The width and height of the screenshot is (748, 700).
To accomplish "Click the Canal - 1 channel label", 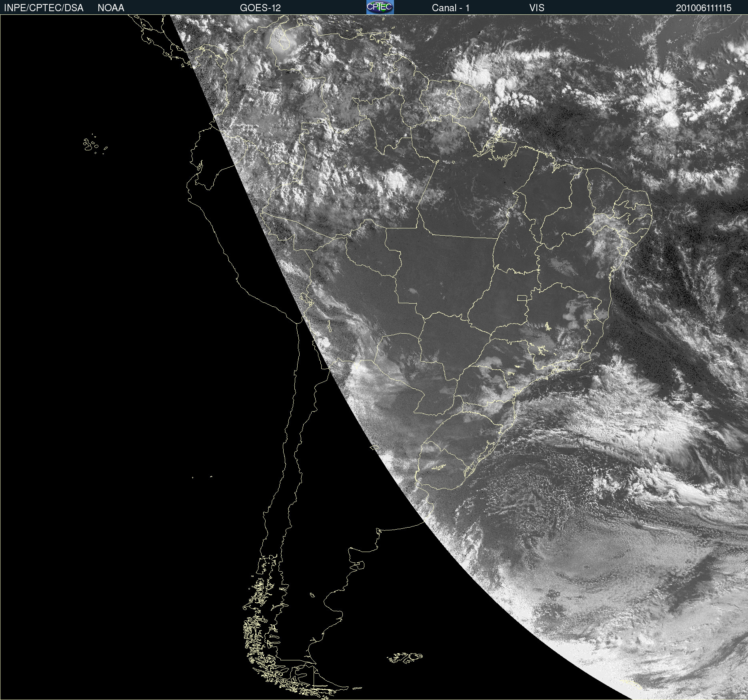I will 451,8.
